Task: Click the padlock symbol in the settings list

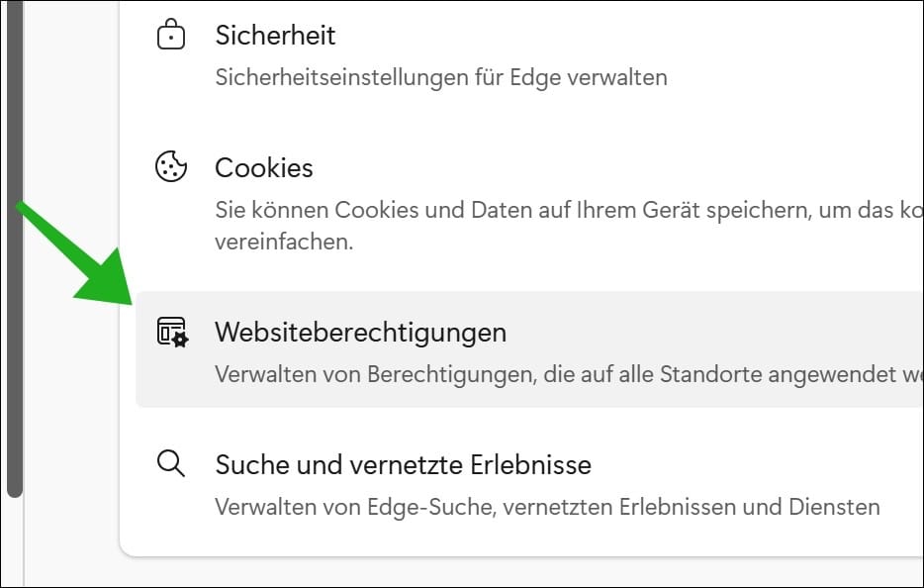Action: [x=171, y=33]
